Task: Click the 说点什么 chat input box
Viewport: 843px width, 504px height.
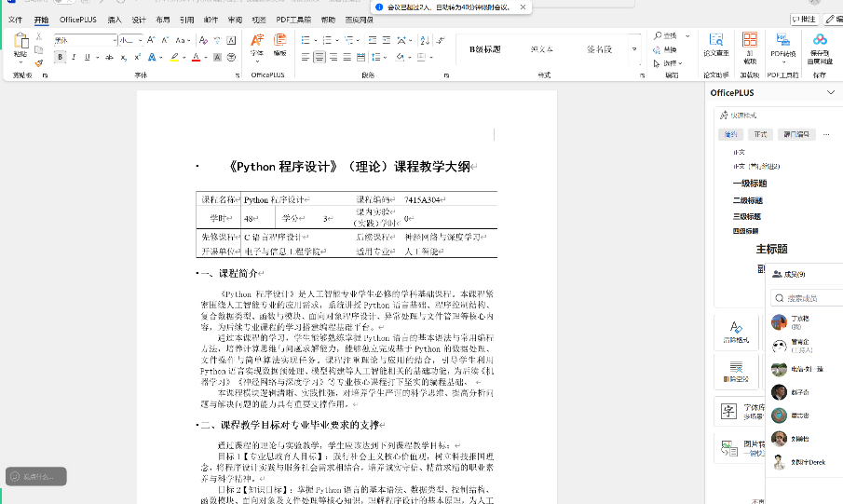Action: click(x=36, y=476)
